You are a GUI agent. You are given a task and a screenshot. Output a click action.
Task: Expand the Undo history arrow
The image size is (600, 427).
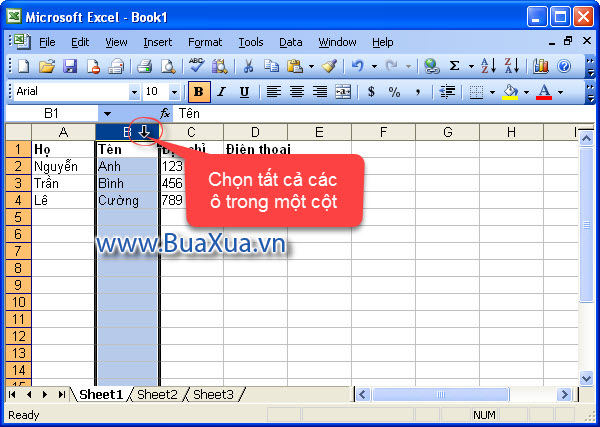click(x=374, y=67)
